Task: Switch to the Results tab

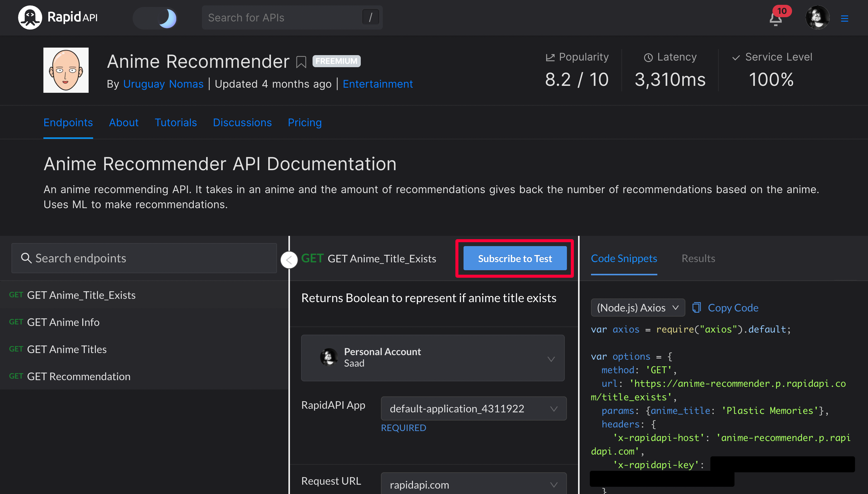Action: click(x=698, y=258)
